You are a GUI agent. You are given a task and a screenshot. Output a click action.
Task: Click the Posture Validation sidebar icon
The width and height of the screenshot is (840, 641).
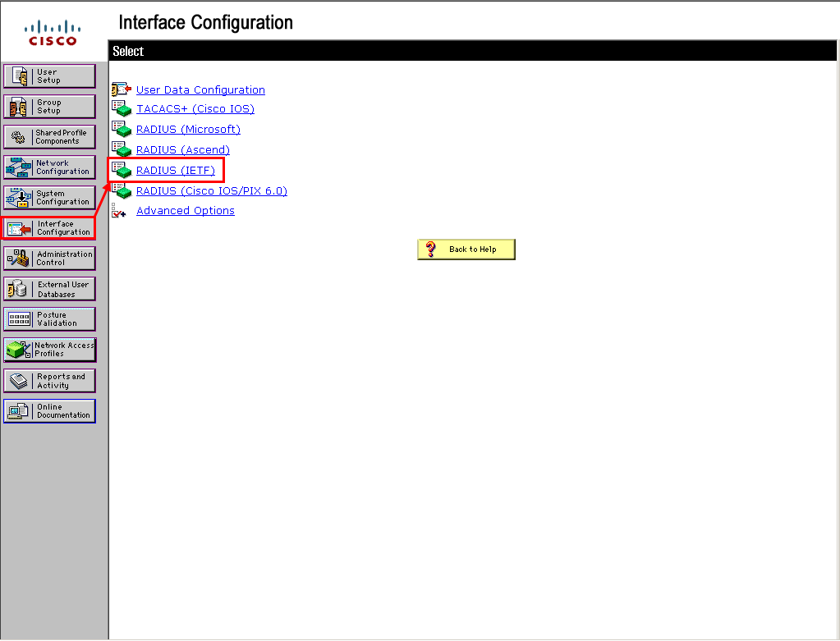coord(19,320)
